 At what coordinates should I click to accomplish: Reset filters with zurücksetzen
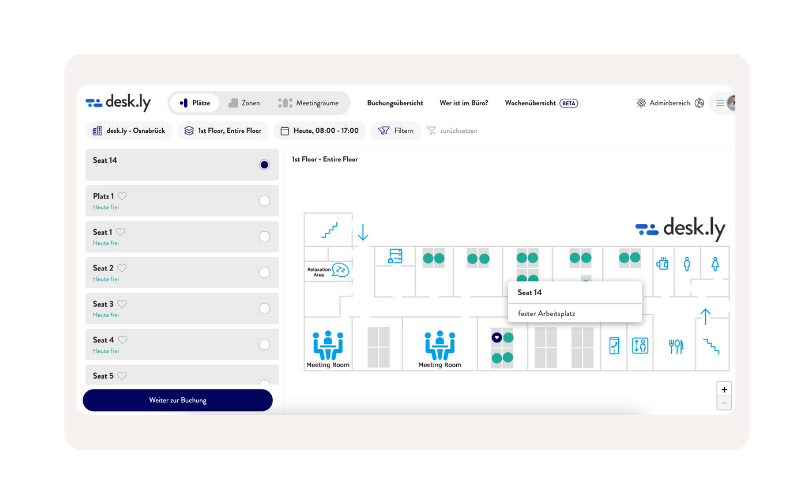(452, 131)
